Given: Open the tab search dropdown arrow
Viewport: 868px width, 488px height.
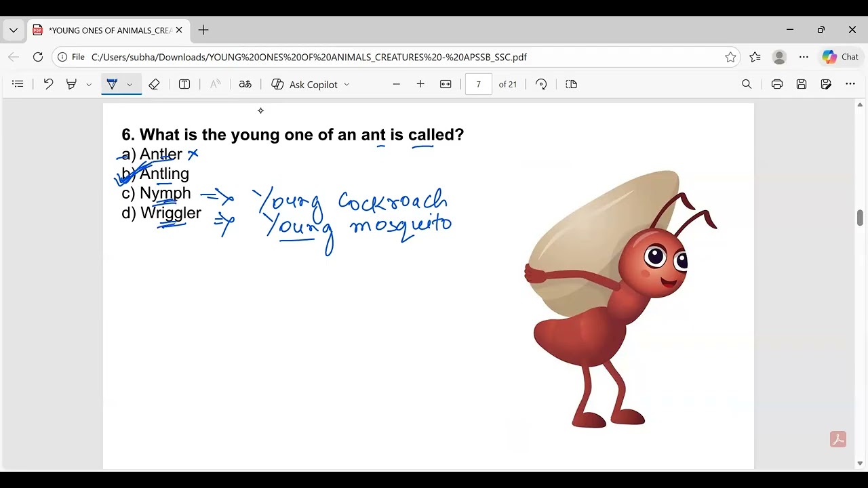Looking at the screenshot, I should click(x=14, y=30).
